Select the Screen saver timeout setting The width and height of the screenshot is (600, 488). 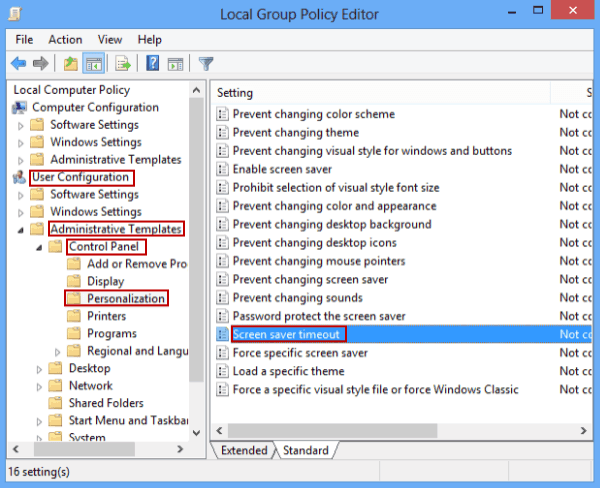(286, 334)
